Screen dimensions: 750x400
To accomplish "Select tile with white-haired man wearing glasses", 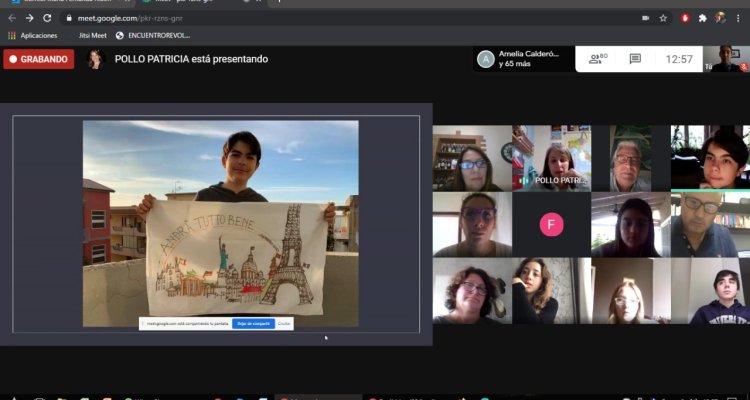I will (631, 158).
